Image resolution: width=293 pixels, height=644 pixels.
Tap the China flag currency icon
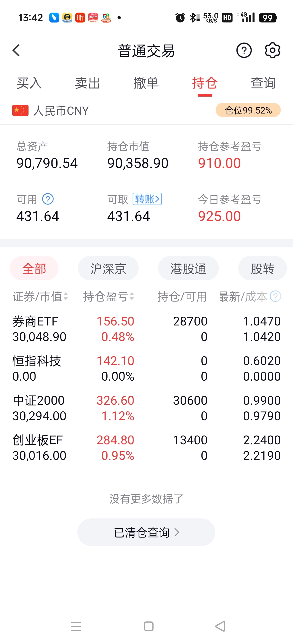tap(20, 110)
